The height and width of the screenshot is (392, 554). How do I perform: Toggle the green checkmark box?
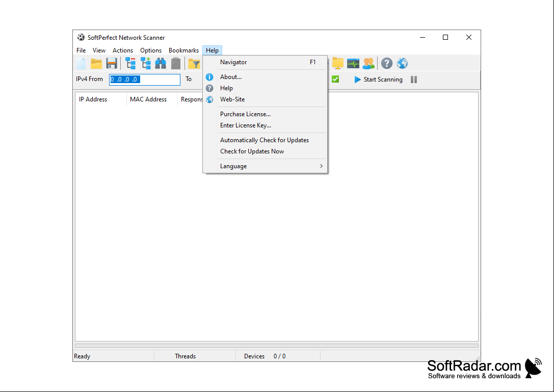point(335,79)
